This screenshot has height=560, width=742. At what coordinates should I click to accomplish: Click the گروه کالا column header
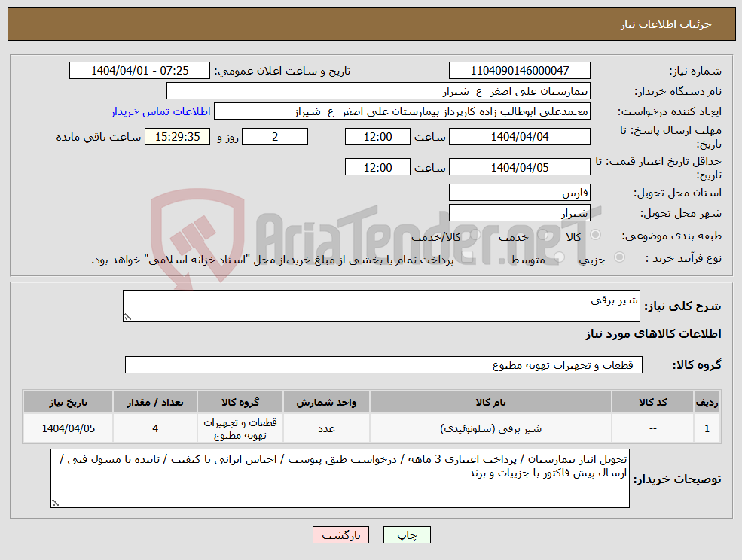(240, 403)
